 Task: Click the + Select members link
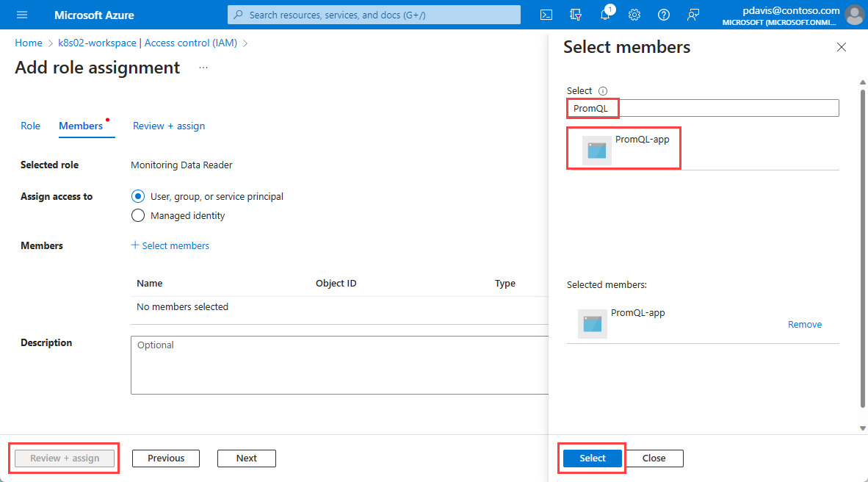[x=170, y=245]
